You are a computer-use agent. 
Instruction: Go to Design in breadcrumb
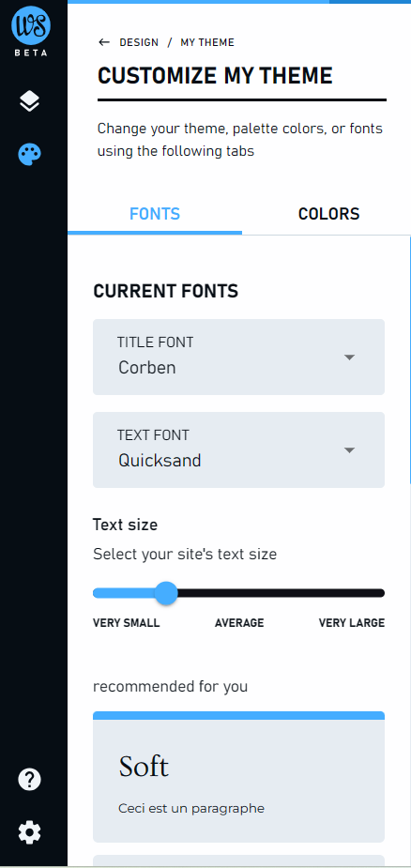(x=139, y=42)
